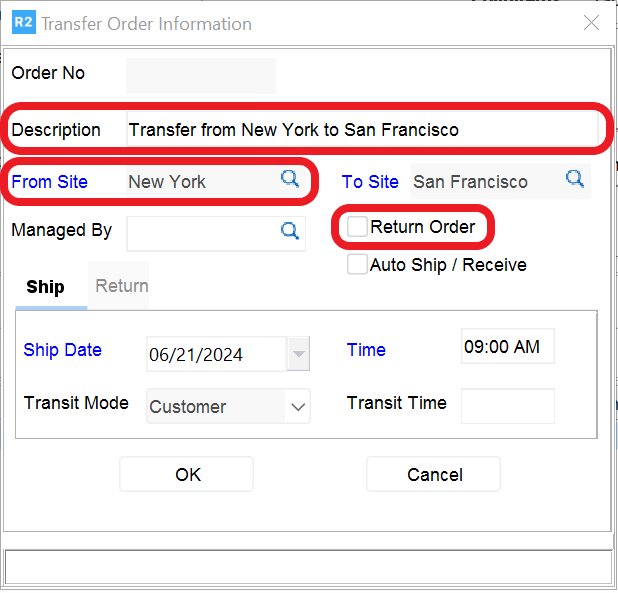
Task: Close the Transfer Order Information dialog
Action: tap(591, 23)
